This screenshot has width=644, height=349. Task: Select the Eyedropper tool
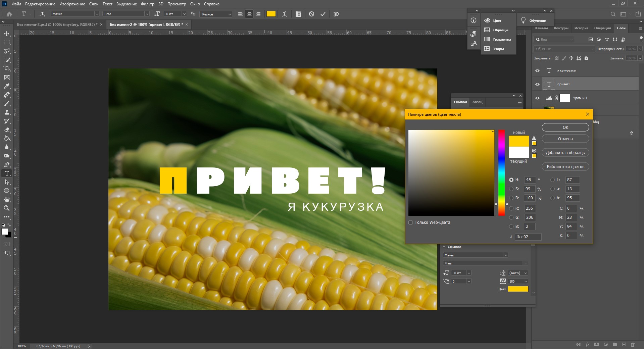point(7,86)
